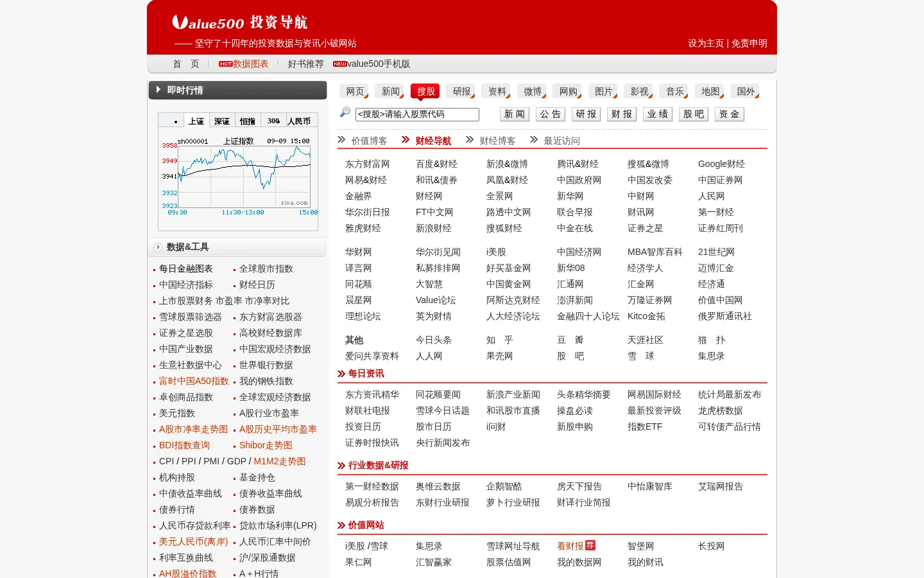Open the Google财经 link
924x578 pixels.
(721, 164)
